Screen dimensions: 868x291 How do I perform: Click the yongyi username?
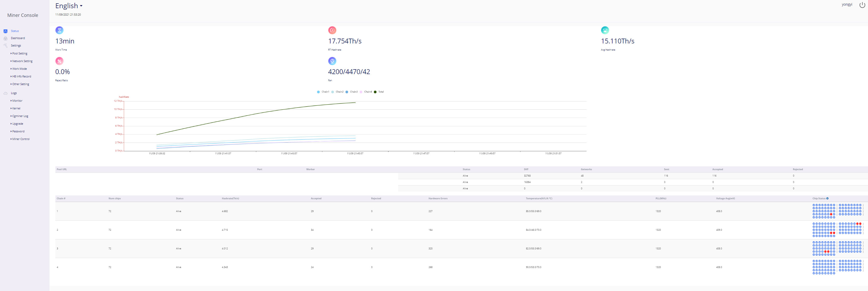click(x=847, y=4)
